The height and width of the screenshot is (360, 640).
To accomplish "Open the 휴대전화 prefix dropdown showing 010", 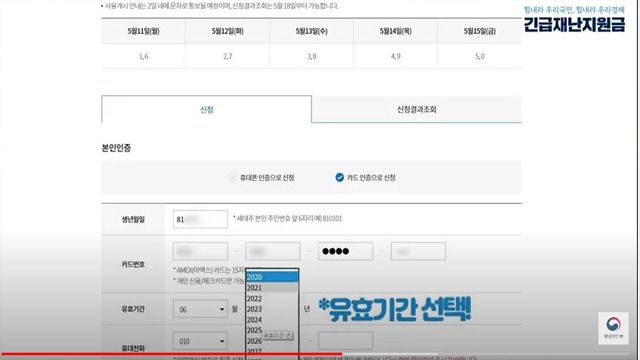I will [200, 341].
